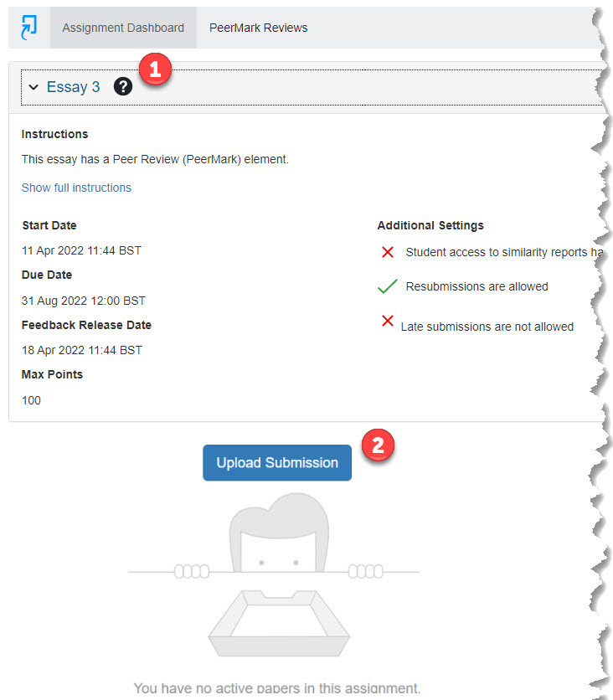Viewport: 613px width, 700px height.
Task: Click red X beside similarity reports setting
Action: 388,252
